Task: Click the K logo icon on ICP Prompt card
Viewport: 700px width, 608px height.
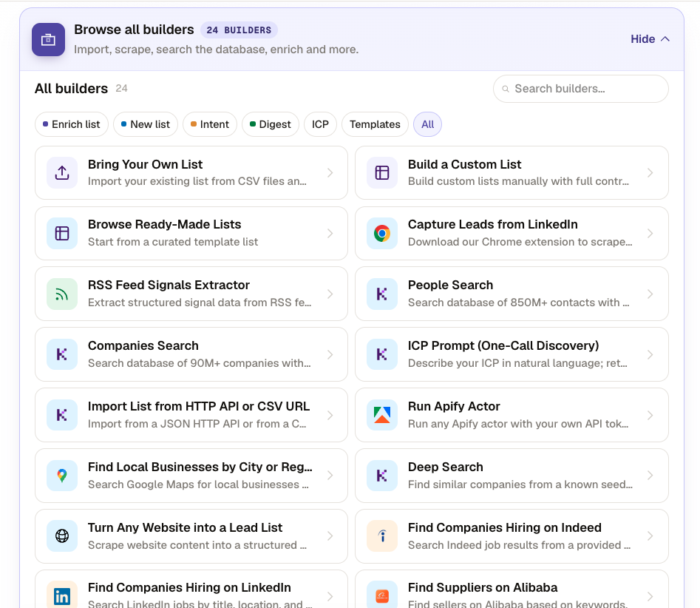Action: pyautogui.click(x=382, y=355)
